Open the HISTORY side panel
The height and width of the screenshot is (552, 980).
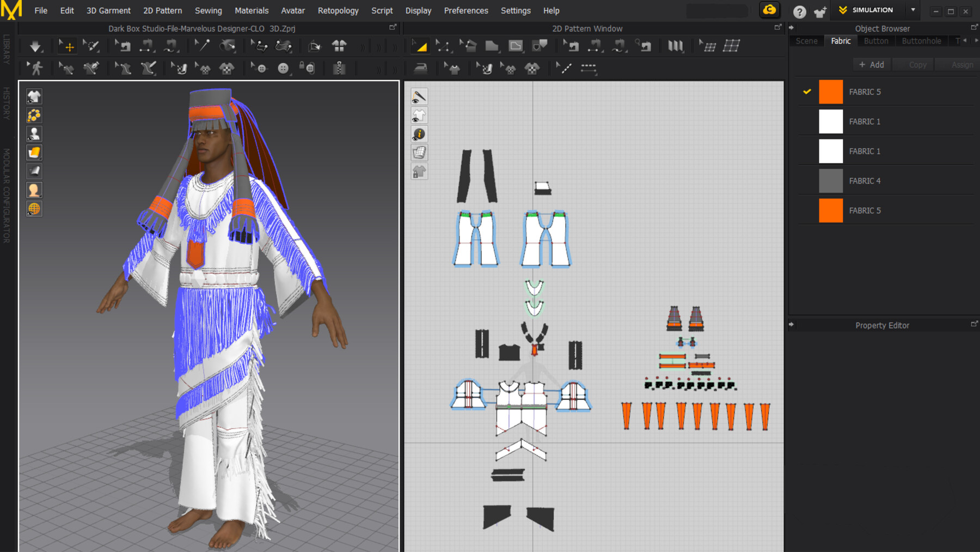(7, 104)
